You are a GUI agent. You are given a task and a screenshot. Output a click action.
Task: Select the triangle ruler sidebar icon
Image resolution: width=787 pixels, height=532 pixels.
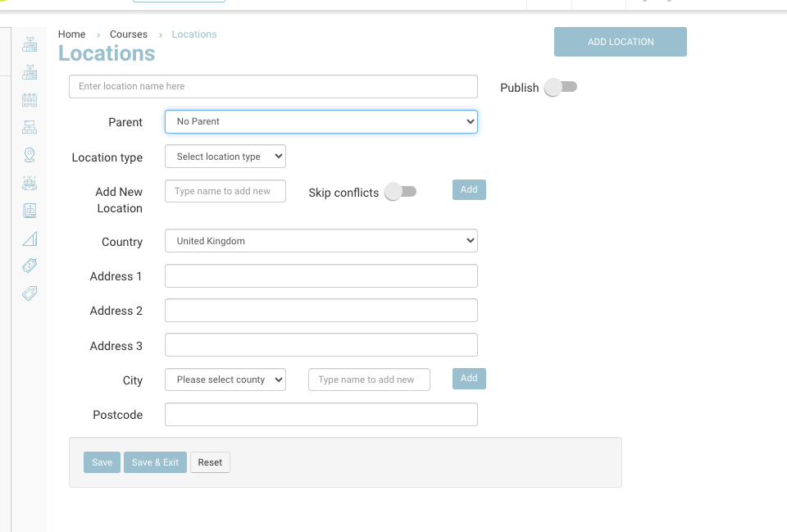pyautogui.click(x=30, y=239)
